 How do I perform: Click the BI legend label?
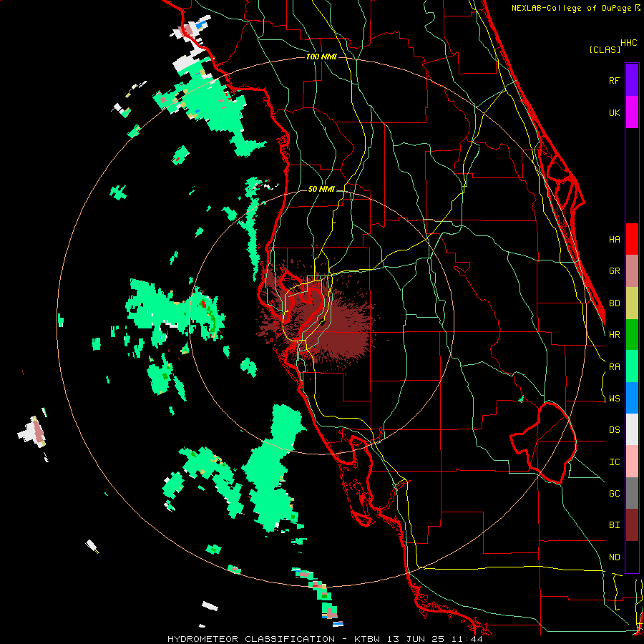[614, 525]
